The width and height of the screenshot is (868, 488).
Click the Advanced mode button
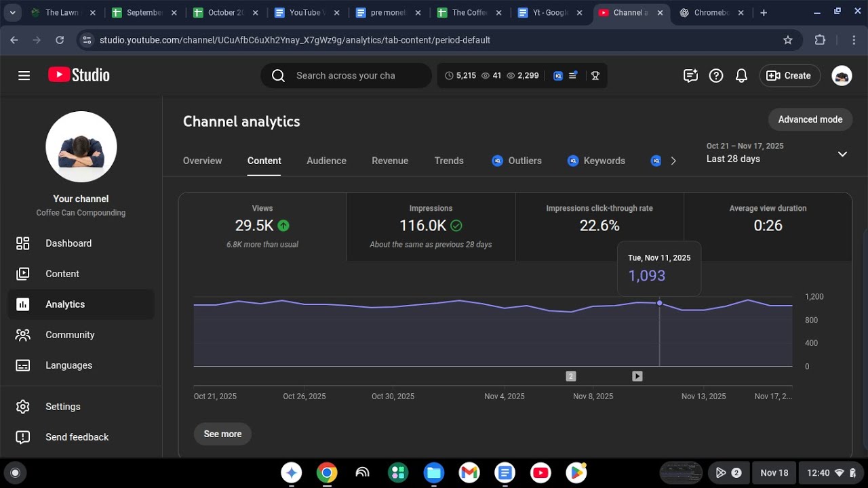pos(810,119)
